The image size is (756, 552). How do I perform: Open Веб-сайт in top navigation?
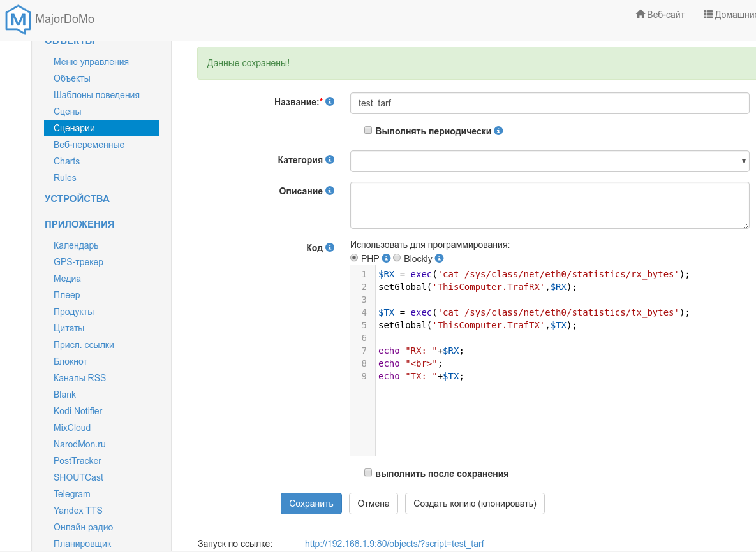tap(660, 15)
